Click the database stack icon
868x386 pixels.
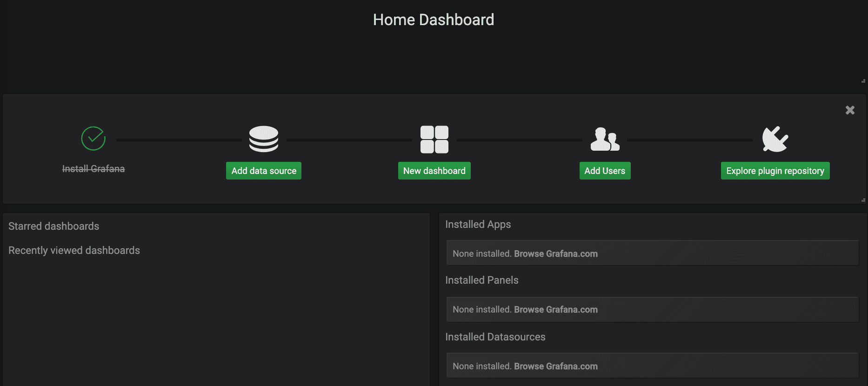coord(263,139)
